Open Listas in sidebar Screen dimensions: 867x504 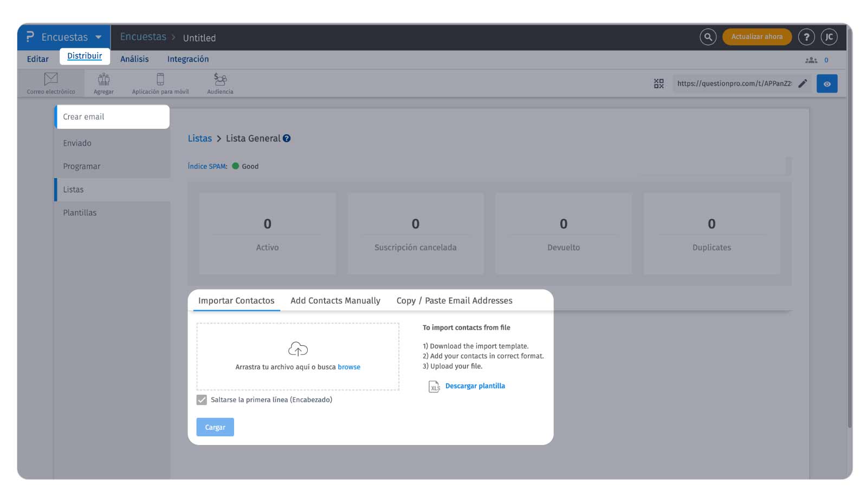112,189
